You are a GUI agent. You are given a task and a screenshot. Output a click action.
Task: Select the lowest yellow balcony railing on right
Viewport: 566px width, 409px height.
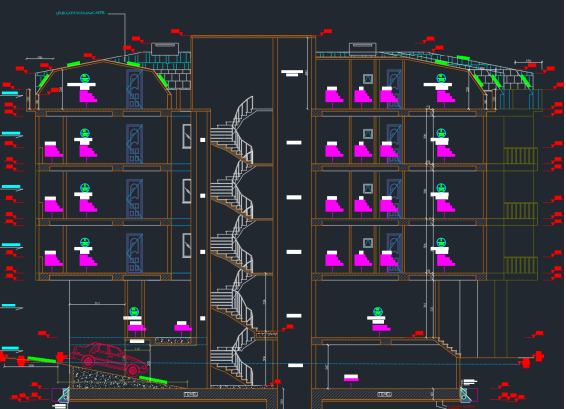tap(521, 265)
